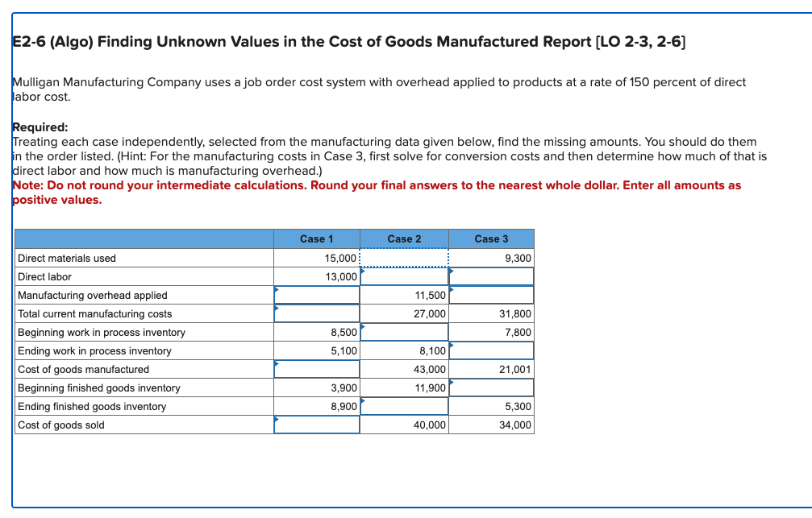Select Case 3 Direct labor input

coord(491,276)
